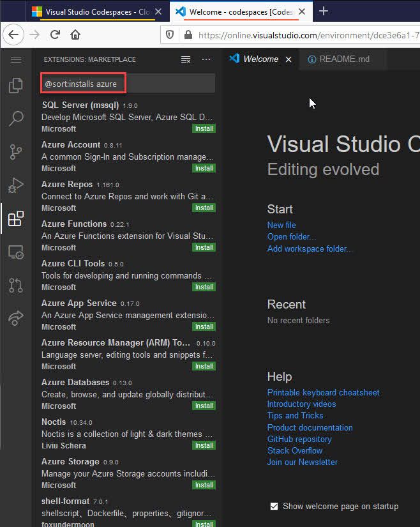
Task: Install the Azure App Service extension
Action: [204, 326]
